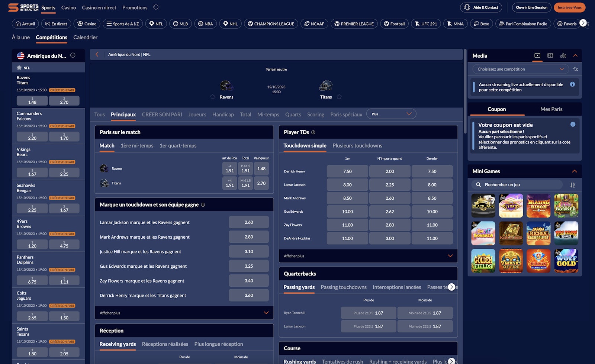Switch Media panel to live video view
This screenshot has width=595, height=364.
[537, 55]
